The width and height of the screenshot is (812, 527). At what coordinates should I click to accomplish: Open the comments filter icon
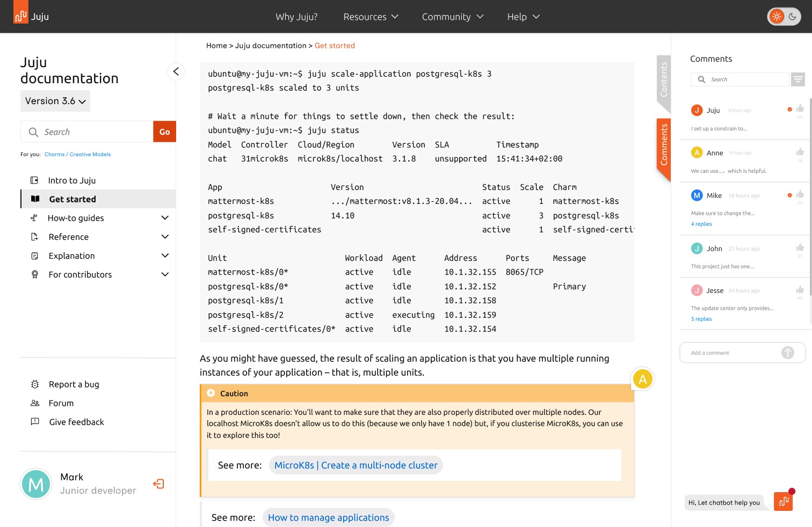pos(798,79)
